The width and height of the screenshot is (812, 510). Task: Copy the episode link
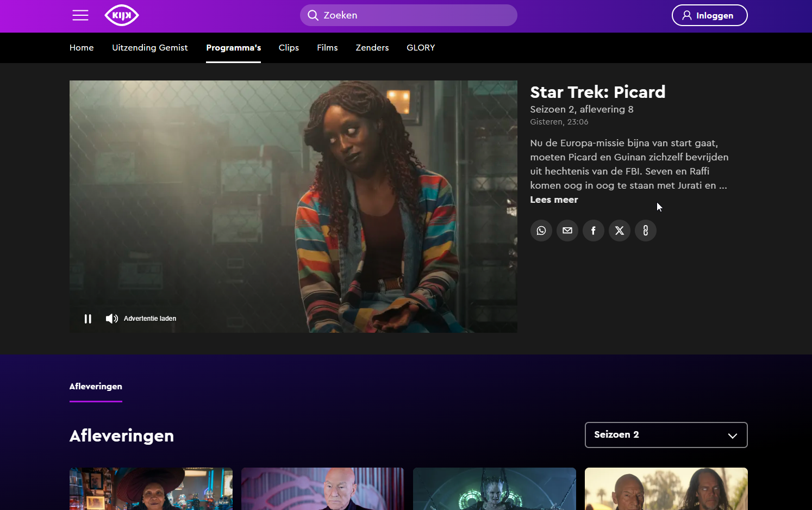[x=645, y=231]
